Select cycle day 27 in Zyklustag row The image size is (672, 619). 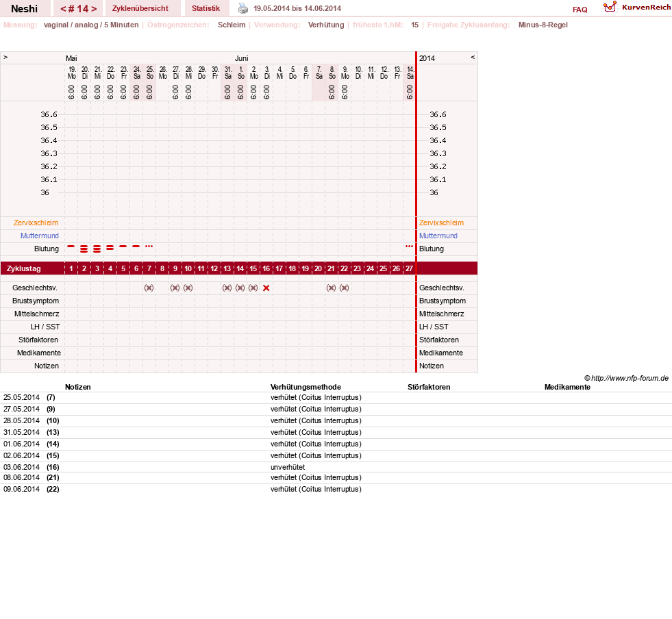coord(409,268)
